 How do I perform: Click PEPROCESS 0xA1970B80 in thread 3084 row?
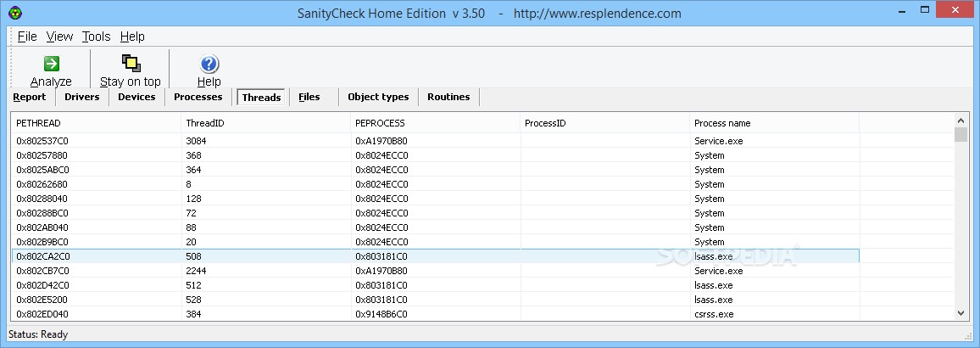(381, 141)
